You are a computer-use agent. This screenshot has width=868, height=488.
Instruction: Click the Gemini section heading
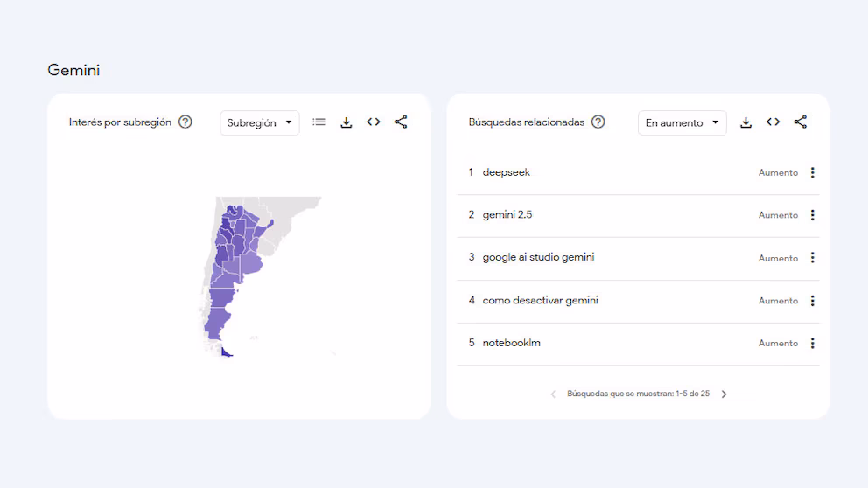coord(73,70)
